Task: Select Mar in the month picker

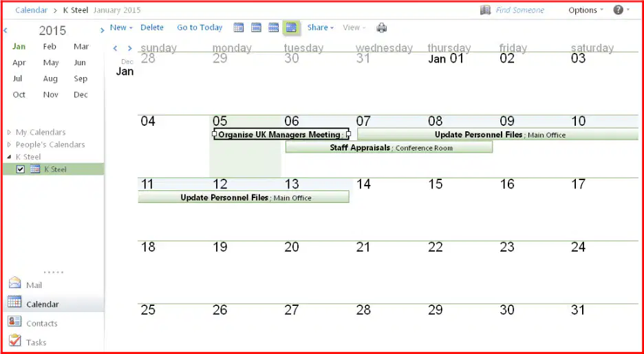Action: (81, 46)
